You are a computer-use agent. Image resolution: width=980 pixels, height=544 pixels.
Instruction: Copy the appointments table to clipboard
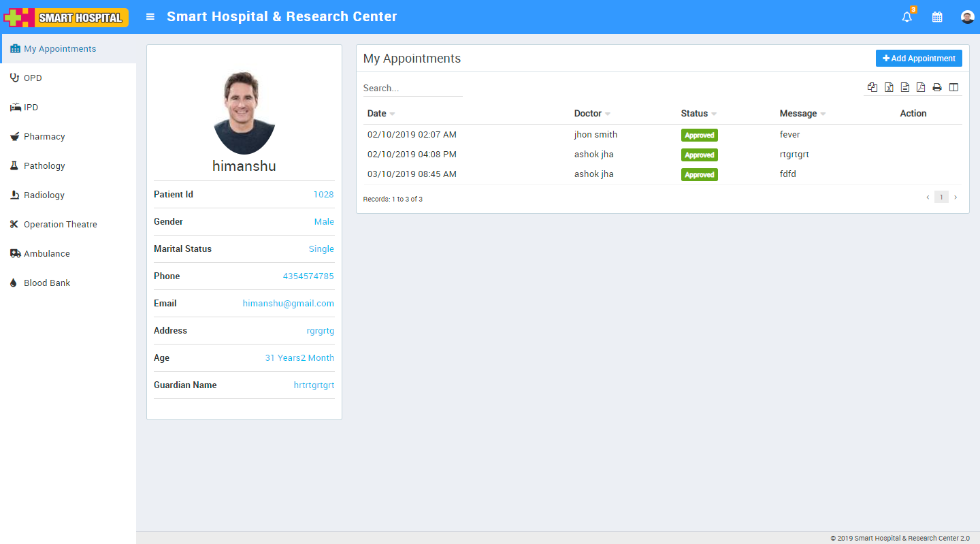872,87
